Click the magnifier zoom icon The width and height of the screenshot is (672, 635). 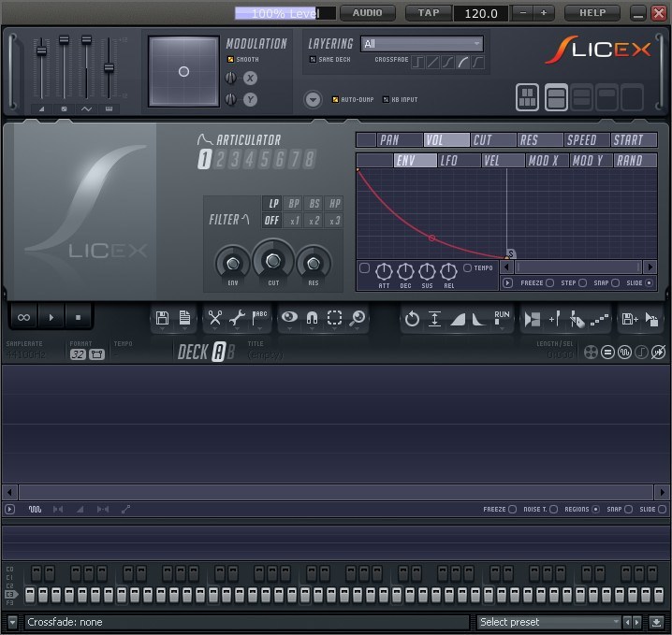tap(357, 318)
